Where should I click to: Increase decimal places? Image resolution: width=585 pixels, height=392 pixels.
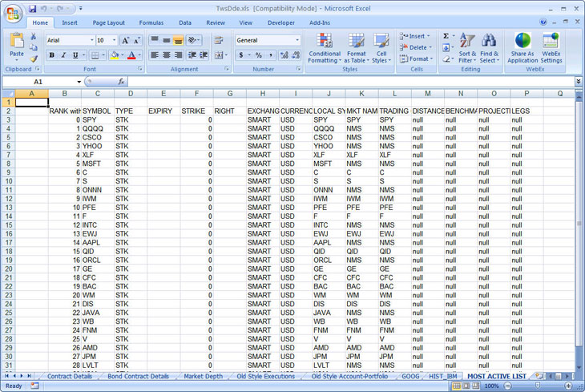coord(284,55)
